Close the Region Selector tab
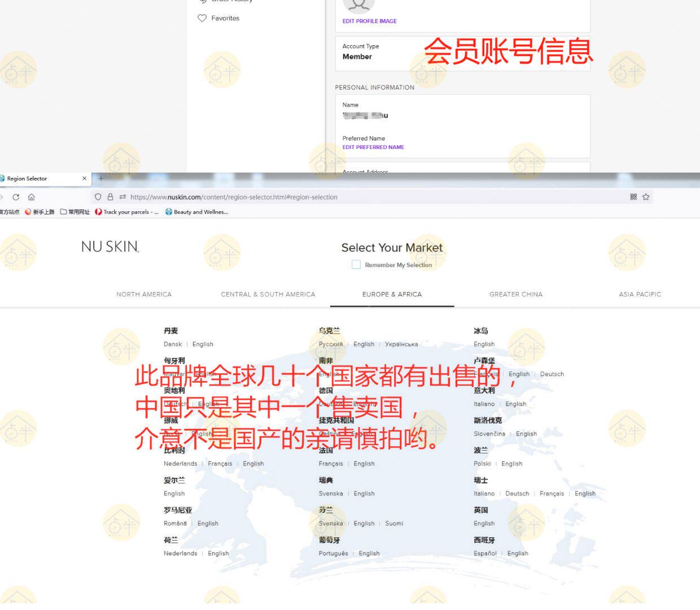 (85, 178)
